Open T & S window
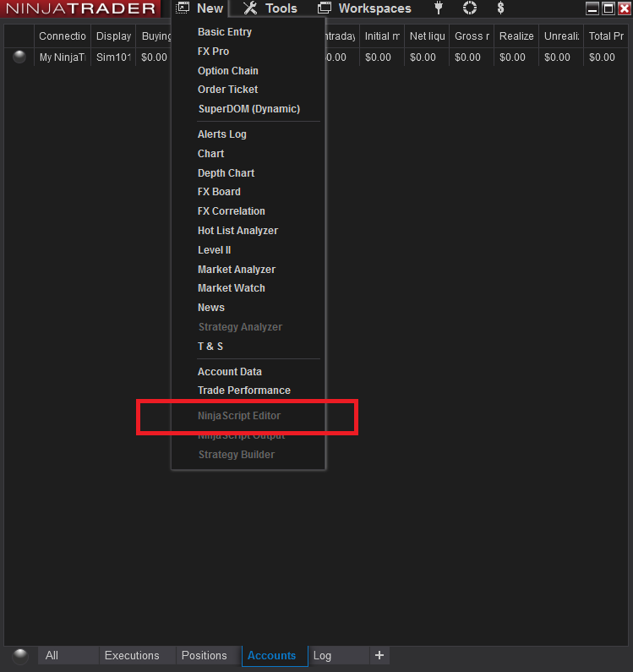 [x=210, y=347]
